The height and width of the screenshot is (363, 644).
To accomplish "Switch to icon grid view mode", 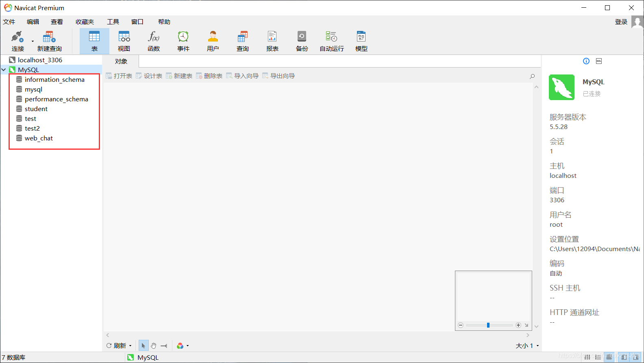I will (587, 357).
